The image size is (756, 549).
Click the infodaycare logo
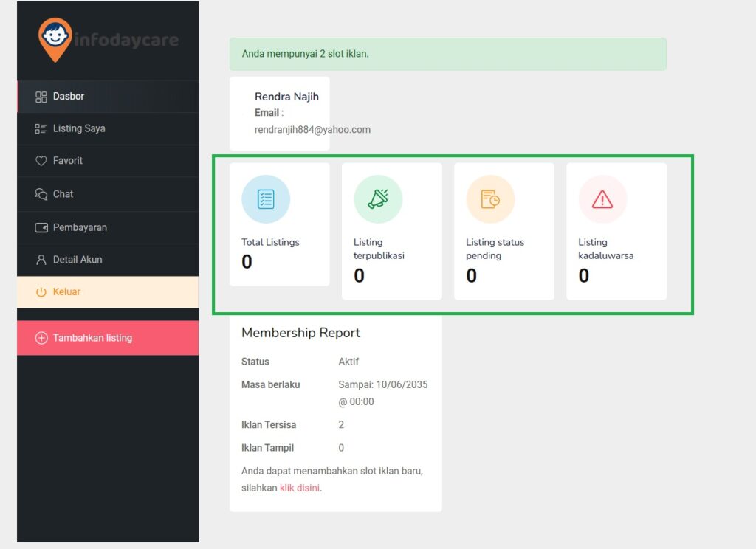[108, 39]
